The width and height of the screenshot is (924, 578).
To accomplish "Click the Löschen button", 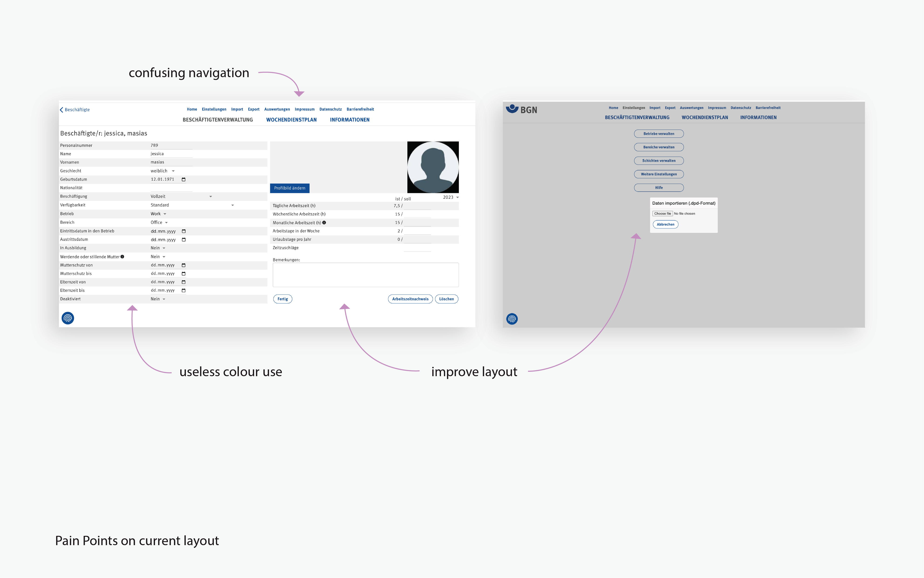I will coord(446,299).
